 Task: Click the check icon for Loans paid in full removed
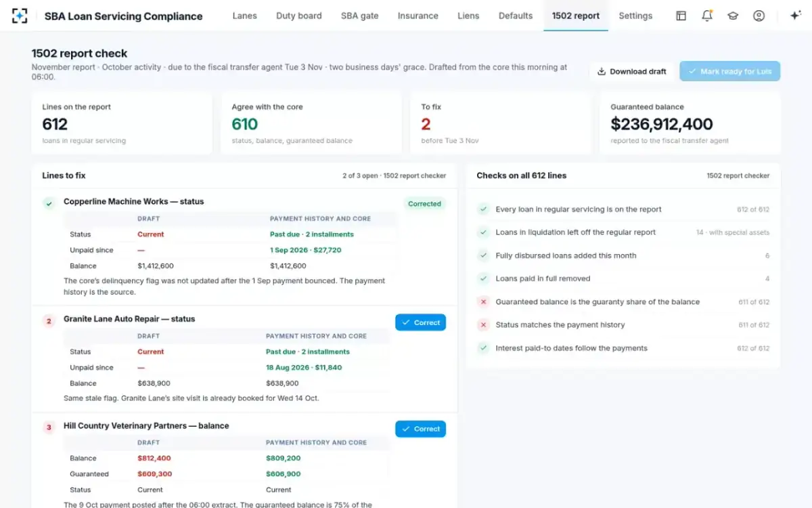pos(483,278)
